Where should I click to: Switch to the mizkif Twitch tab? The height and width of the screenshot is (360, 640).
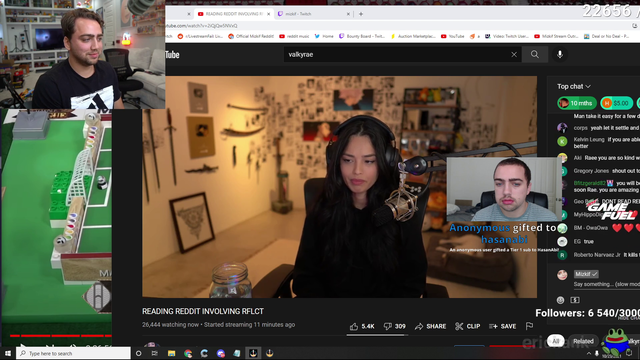[x=312, y=14]
